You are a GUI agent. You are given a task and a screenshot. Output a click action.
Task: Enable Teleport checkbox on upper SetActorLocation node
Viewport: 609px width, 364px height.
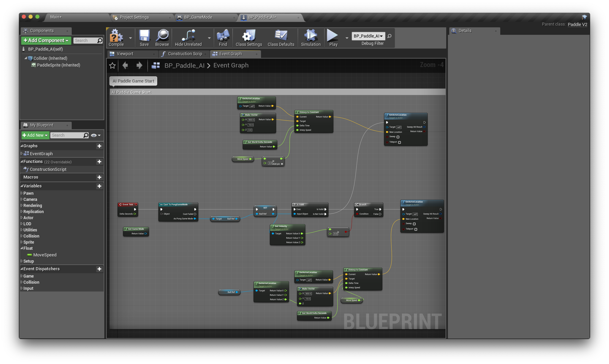(x=399, y=142)
